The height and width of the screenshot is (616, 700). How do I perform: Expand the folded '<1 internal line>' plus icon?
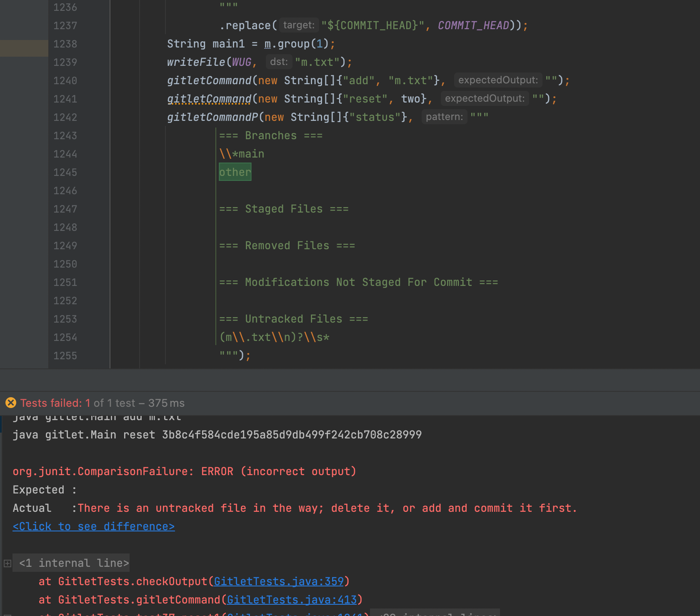[x=7, y=563]
